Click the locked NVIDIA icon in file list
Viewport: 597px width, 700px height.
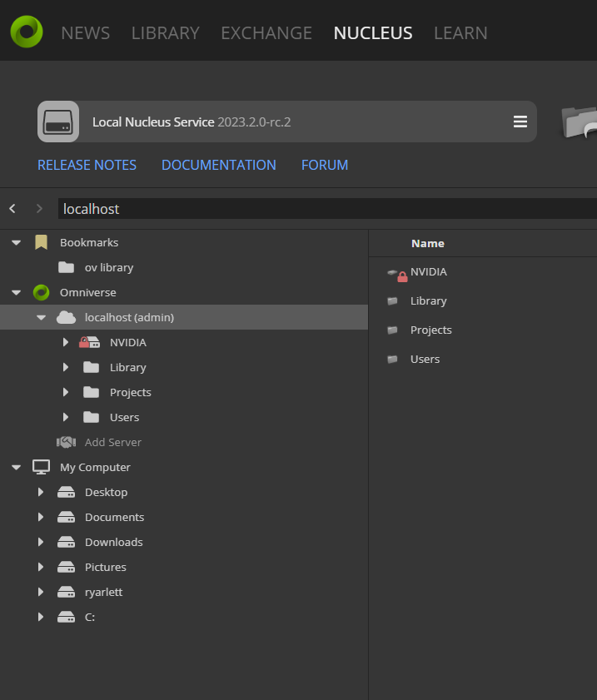point(397,275)
